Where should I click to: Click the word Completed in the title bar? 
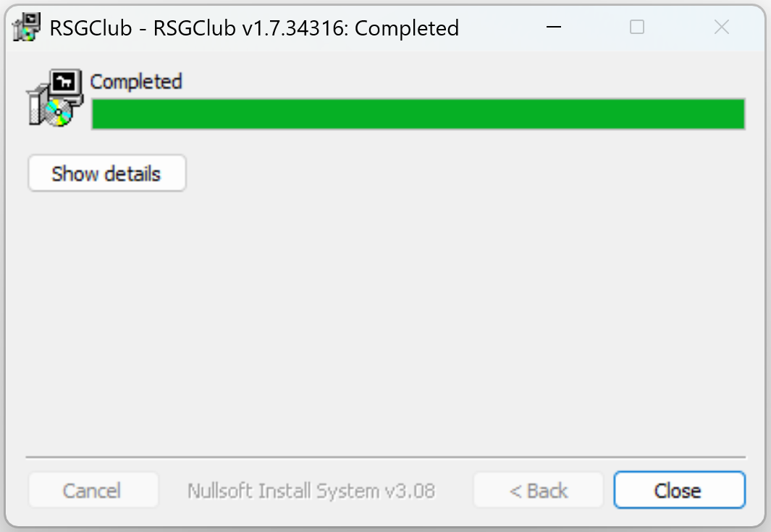point(407,28)
